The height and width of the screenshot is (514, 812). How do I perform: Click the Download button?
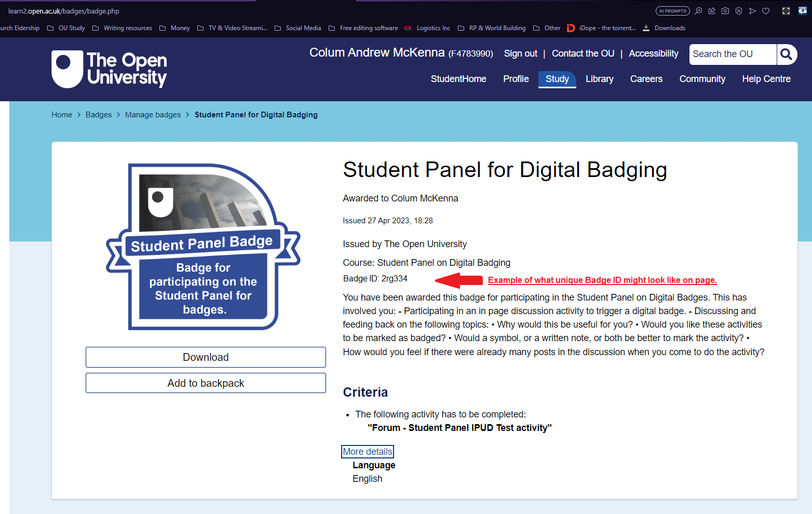pyautogui.click(x=206, y=357)
